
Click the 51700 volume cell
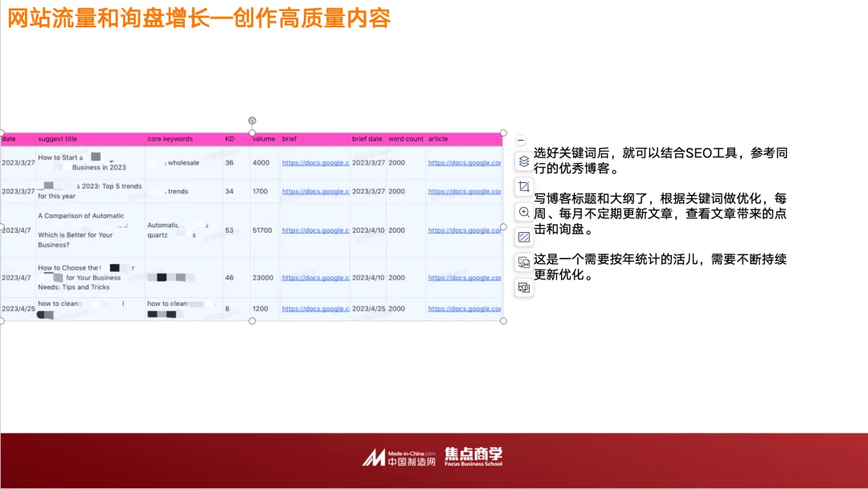coord(262,230)
